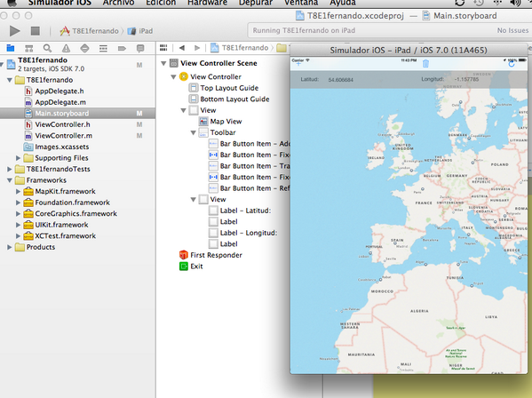Select Label - Longitud: in outline
532x398 pixels.
click(249, 233)
